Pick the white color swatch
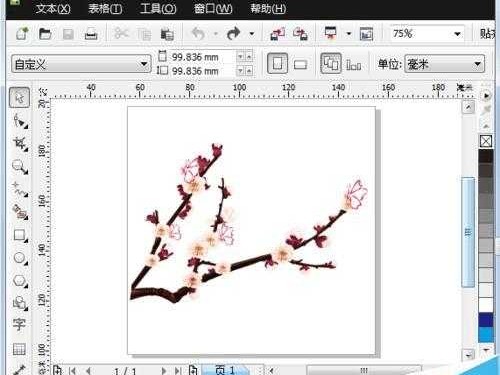The width and height of the screenshot is (500, 375). point(486,305)
